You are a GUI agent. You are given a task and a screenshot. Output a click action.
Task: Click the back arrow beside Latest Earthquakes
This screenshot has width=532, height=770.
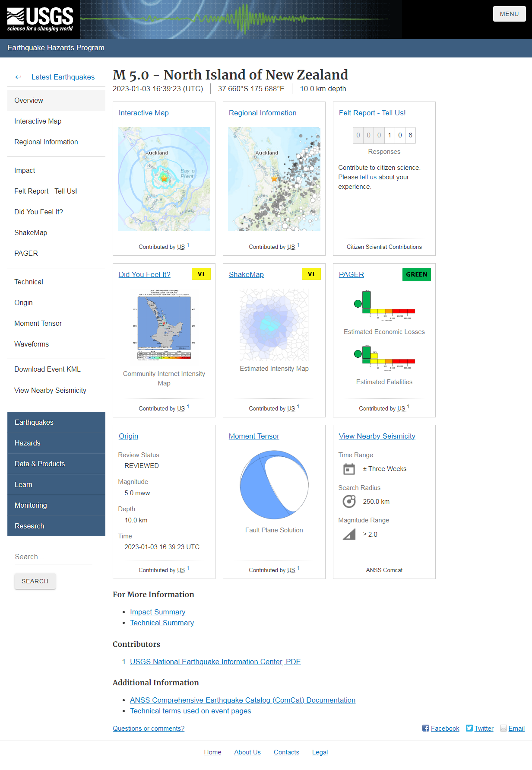click(x=18, y=77)
